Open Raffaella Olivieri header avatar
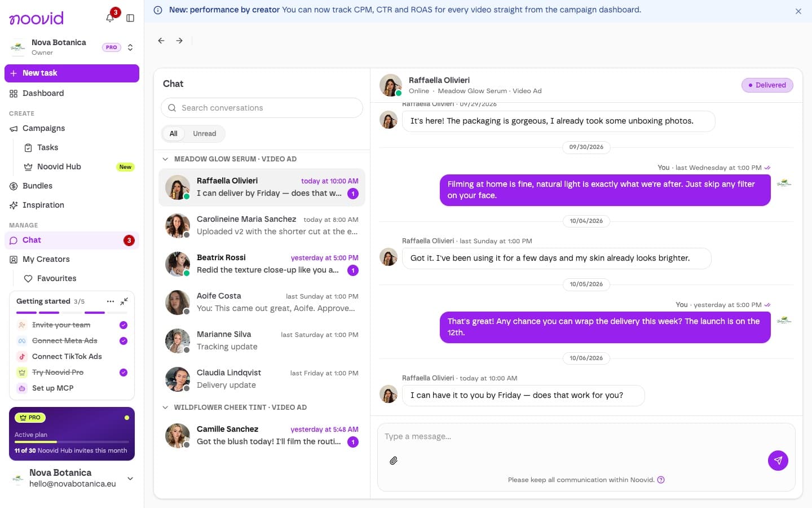This screenshot has width=812, height=508. (x=390, y=85)
